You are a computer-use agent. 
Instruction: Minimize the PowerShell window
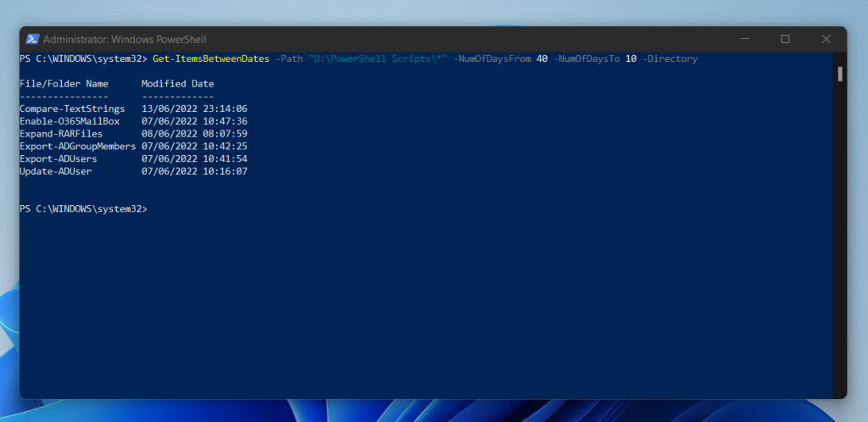[744, 39]
